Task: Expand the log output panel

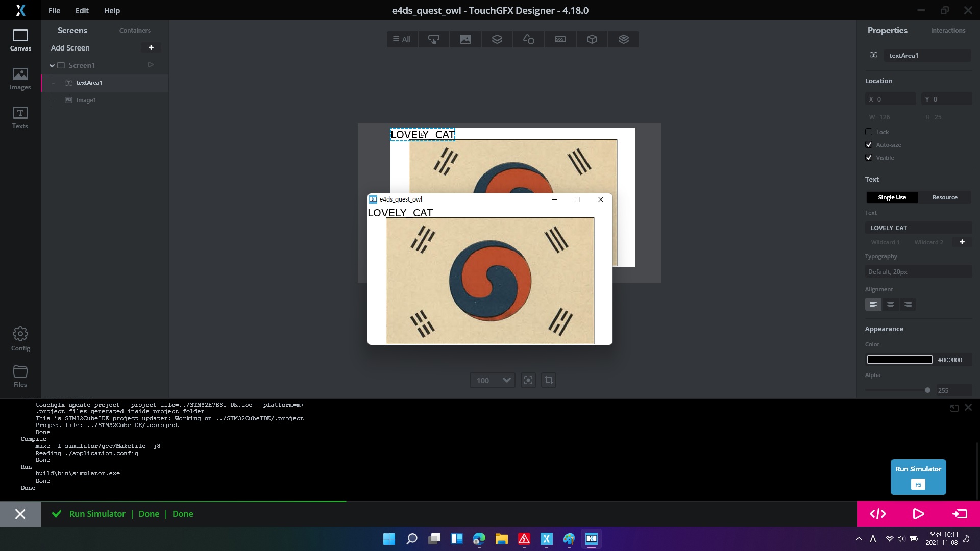Action: (x=954, y=408)
